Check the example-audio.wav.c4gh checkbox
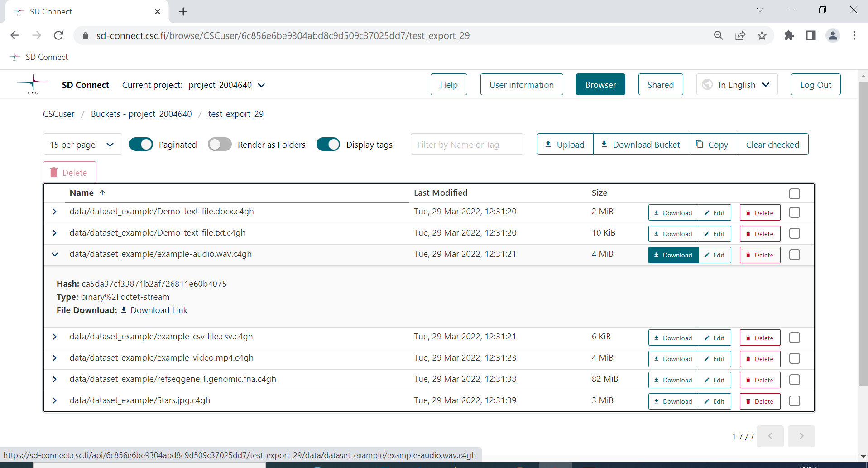Image resolution: width=868 pixels, height=468 pixels. click(795, 255)
